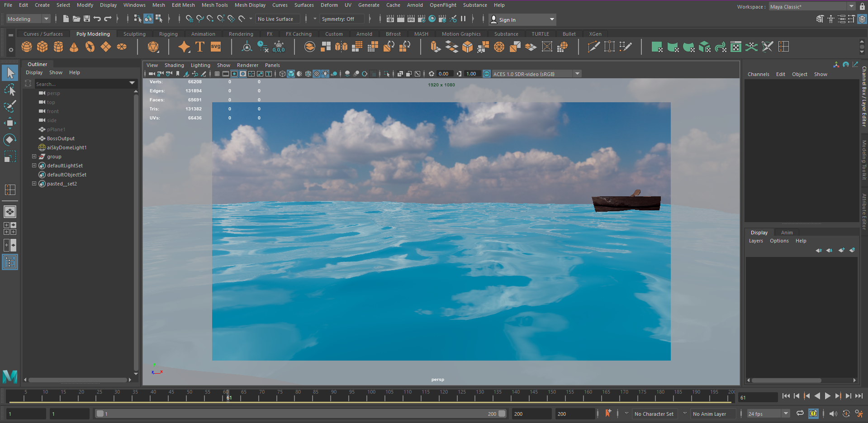Toggle the Outliner panel icon in sidebar
868x423 pixels.
[10, 262]
